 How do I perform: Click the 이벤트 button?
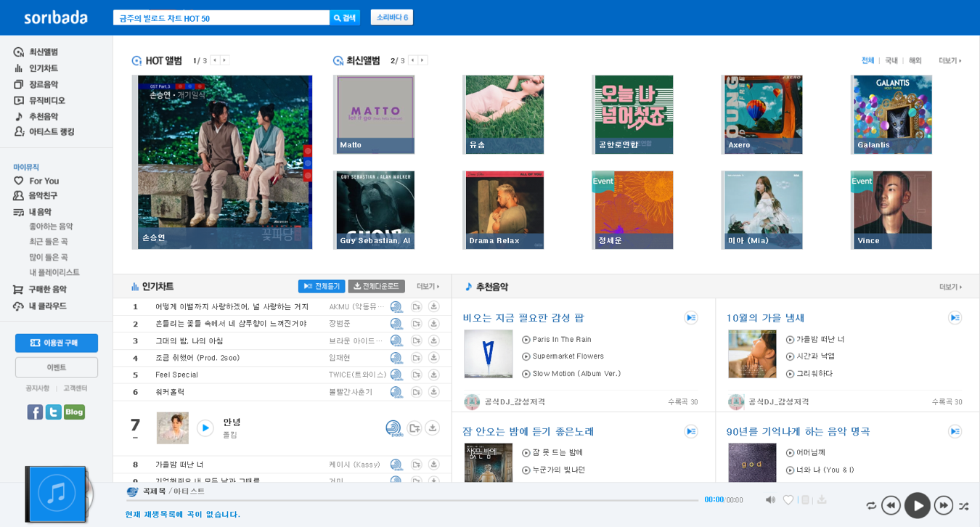[57, 367]
